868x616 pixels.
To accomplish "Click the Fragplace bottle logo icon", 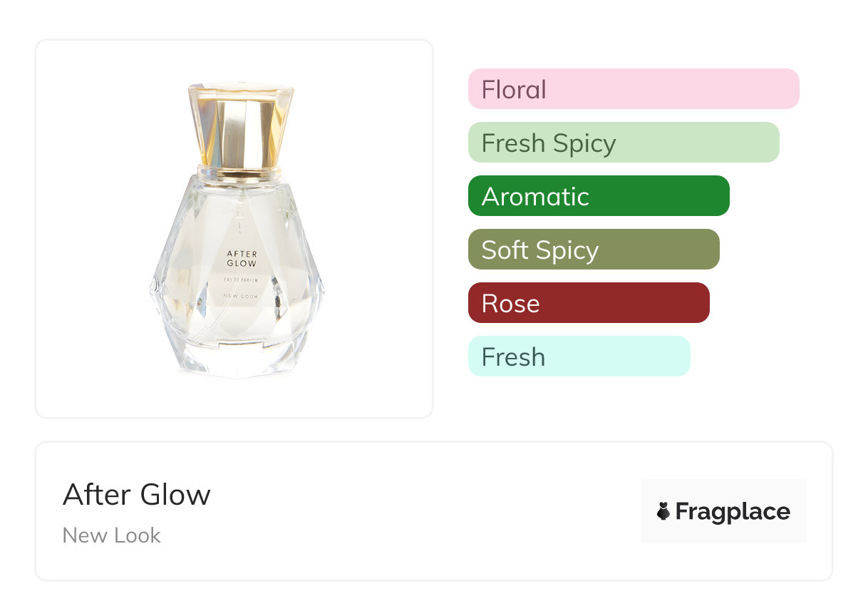I will coord(663,511).
